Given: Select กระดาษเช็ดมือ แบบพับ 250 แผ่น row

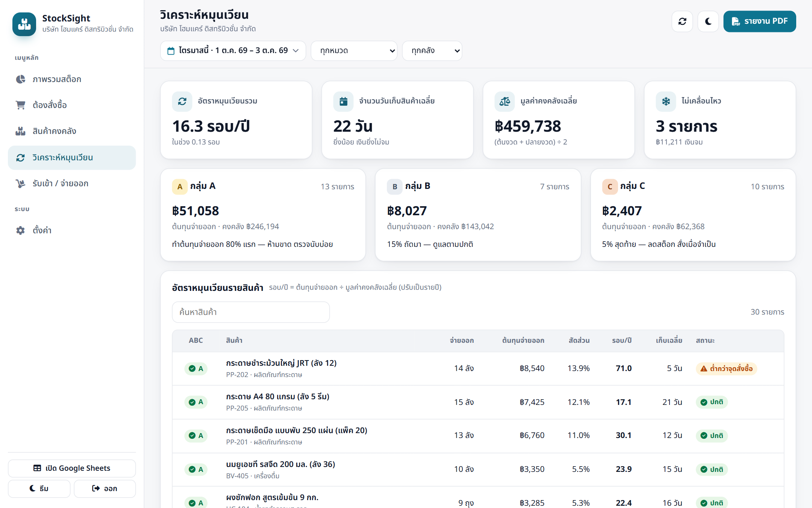Looking at the screenshot, I should tap(478, 436).
